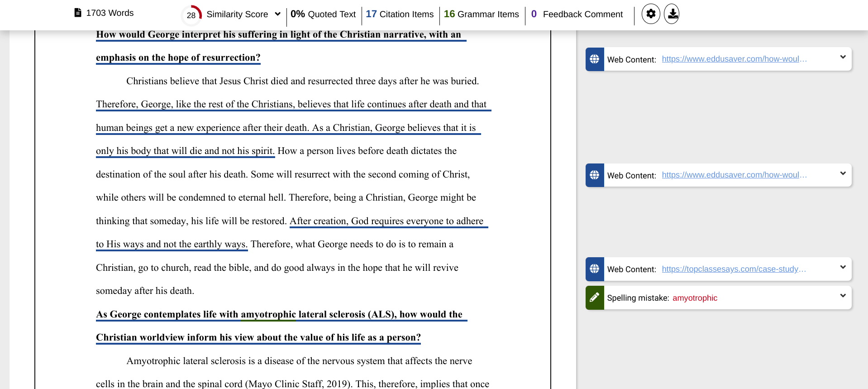Expand the Spelling mistake amyotrophic card
Viewport: 868px width, 389px height.
tap(843, 295)
